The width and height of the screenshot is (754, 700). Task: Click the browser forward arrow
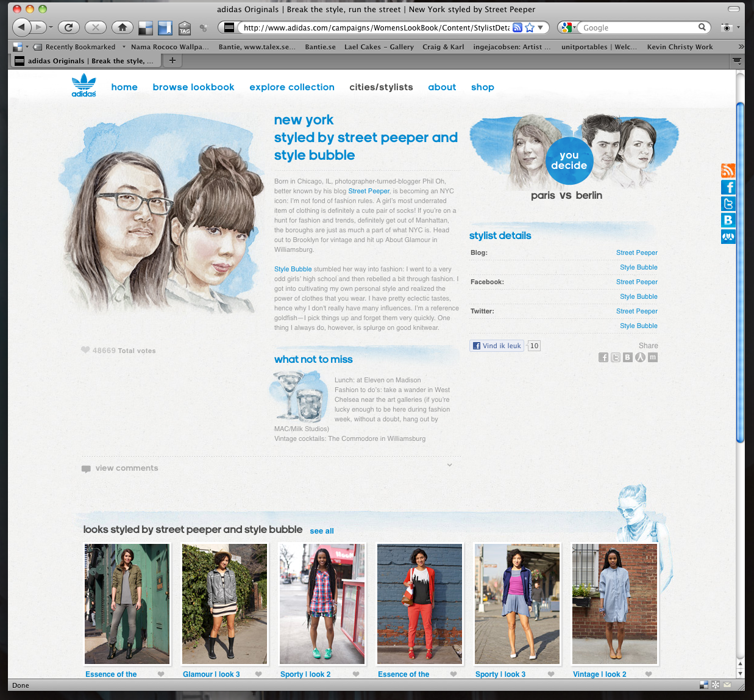[39, 27]
